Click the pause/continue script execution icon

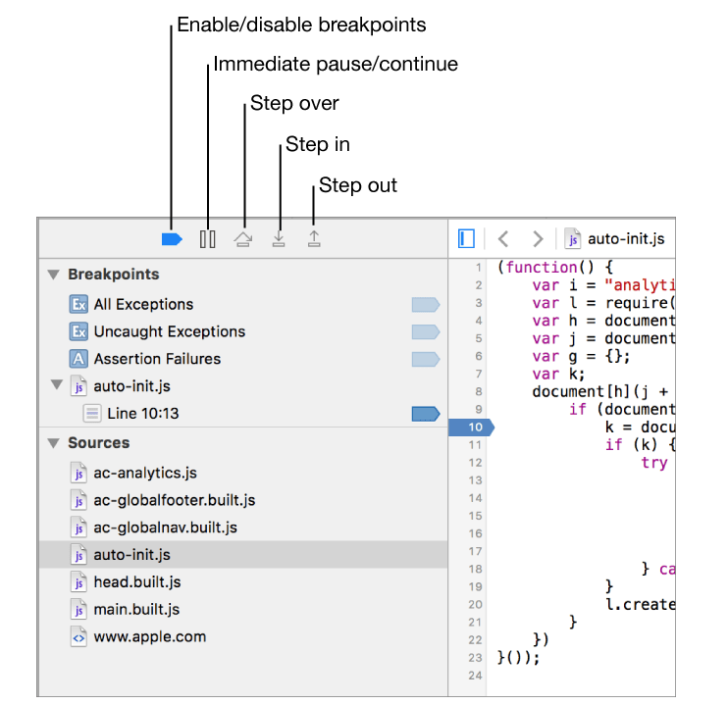click(x=208, y=239)
